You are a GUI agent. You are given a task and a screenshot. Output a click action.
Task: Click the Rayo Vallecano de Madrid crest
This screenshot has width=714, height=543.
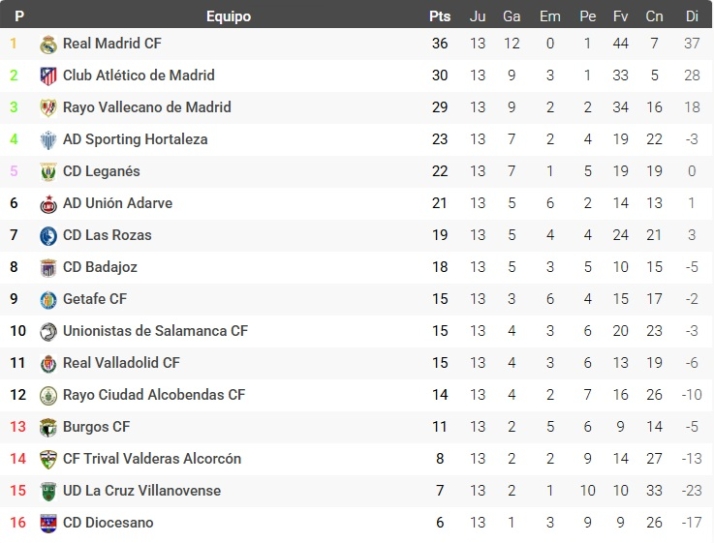pyautogui.click(x=48, y=108)
